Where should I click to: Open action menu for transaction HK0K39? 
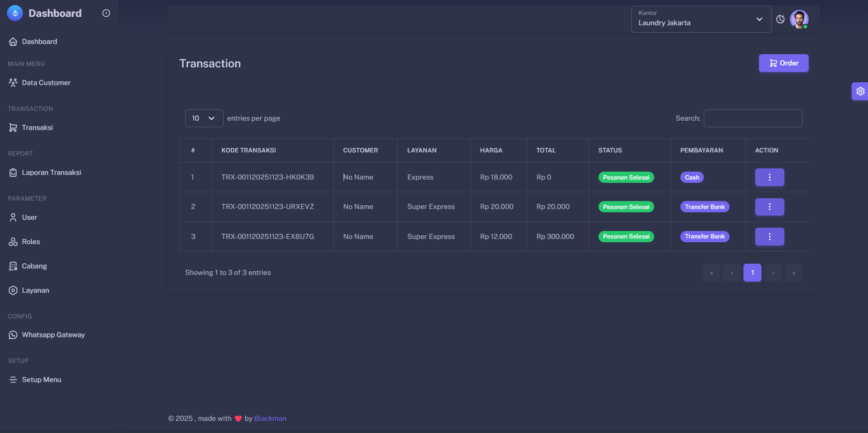pos(769,177)
